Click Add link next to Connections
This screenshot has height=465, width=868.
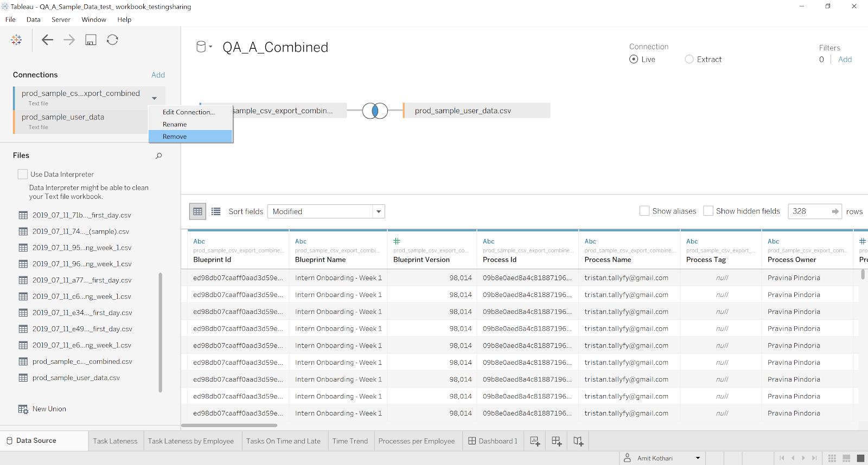(158, 75)
